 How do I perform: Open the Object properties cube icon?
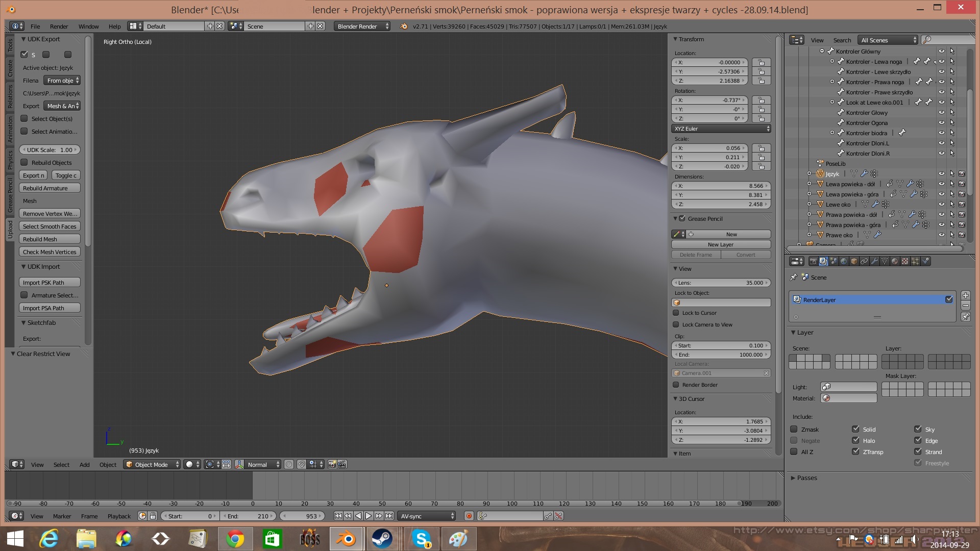click(x=854, y=261)
